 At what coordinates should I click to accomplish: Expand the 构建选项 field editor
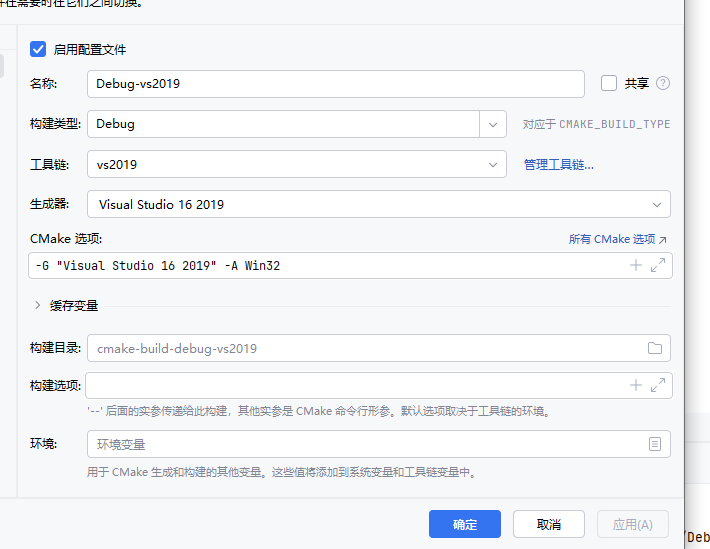pyautogui.click(x=657, y=385)
